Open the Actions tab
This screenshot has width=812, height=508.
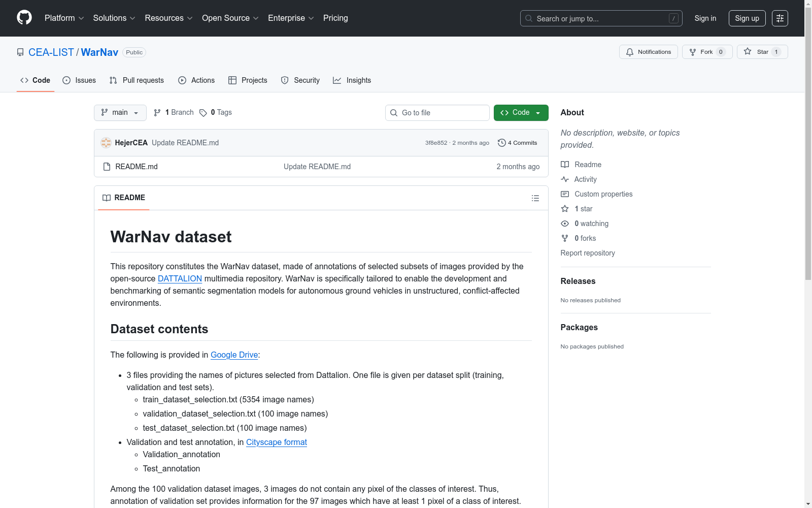click(196, 80)
